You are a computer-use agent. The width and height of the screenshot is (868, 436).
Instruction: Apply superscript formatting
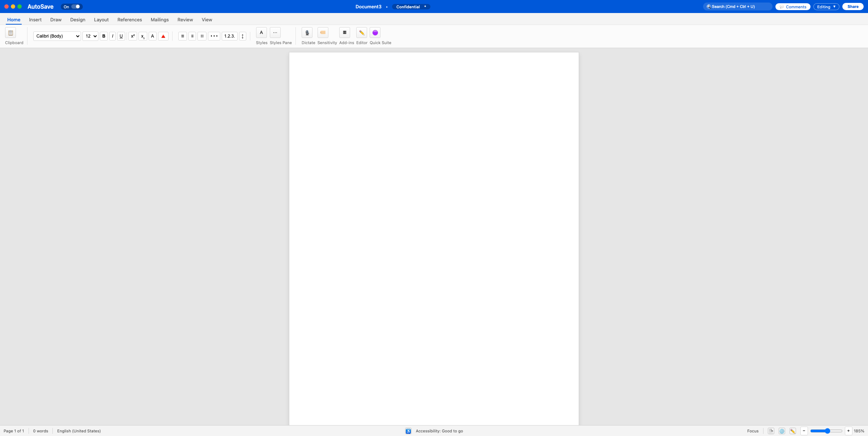click(133, 36)
